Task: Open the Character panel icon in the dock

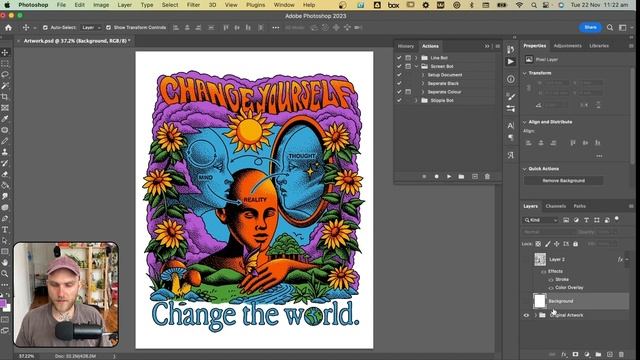Action: click(511, 125)
